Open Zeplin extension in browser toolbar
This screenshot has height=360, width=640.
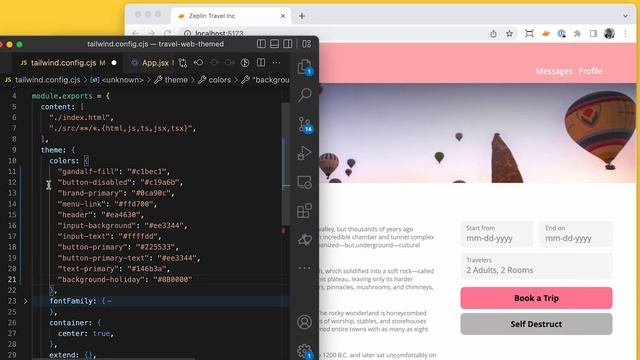[x=545, y=33]
